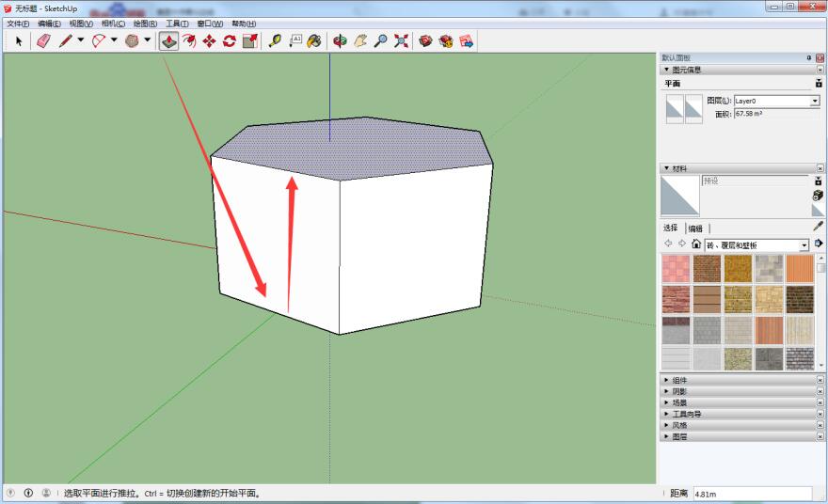The height and width of the screenshot is (504, 828).
Task: Select the solid orange material swatch
Action: point(799,268)
